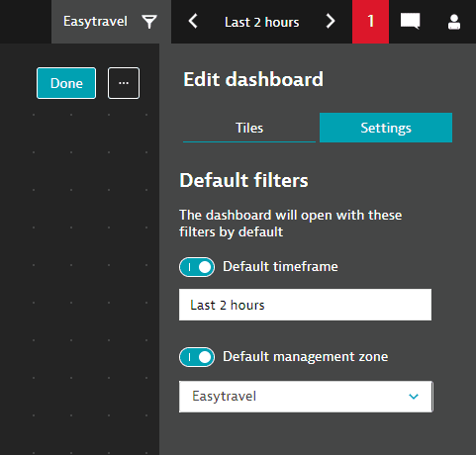Image resolution: width=476 pixels, height=455 pixels.
Task: Click the Last 2 hours timeframe input field
Action: point(305,305)
